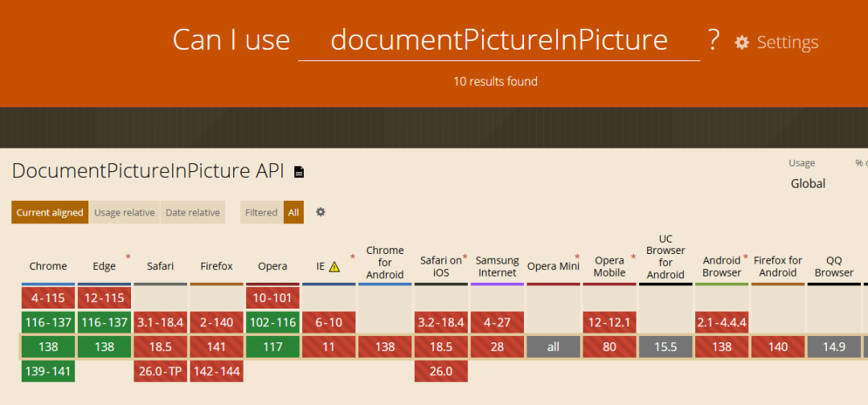The width and height of the screenshot is (868, 405).
Task: Click the Chrome column header
Action: [x=48, y=267]
